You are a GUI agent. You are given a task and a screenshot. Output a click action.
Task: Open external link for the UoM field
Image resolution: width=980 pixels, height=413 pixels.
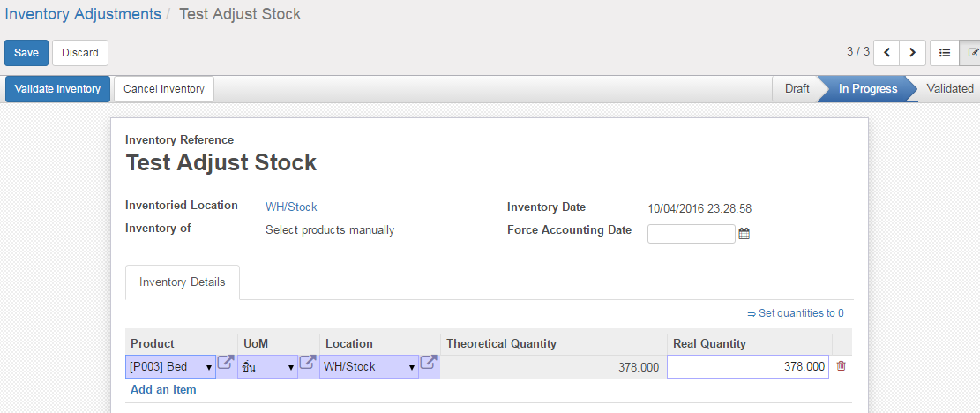[x=308, y=362]
